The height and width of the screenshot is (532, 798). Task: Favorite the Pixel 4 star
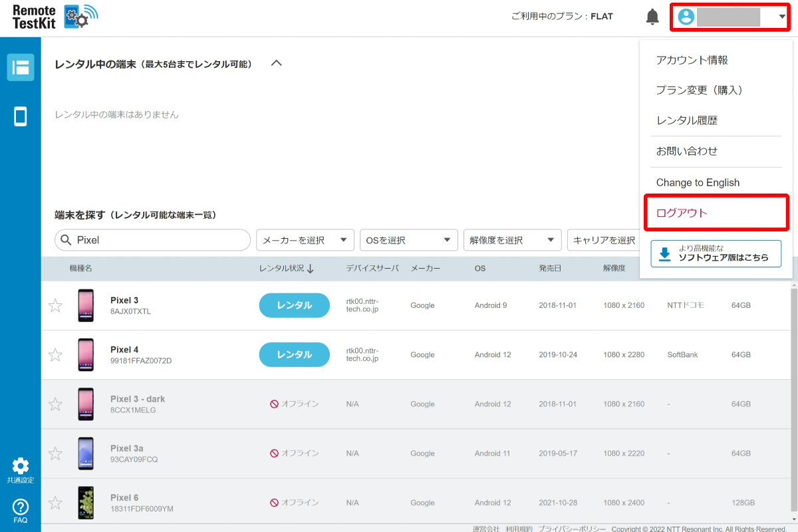(x=55, y=355)
